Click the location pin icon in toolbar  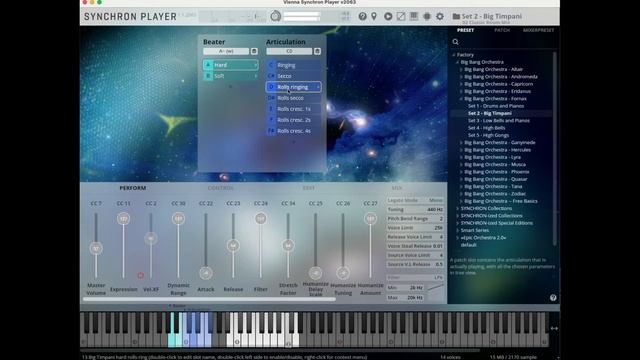tap(374, 16)
